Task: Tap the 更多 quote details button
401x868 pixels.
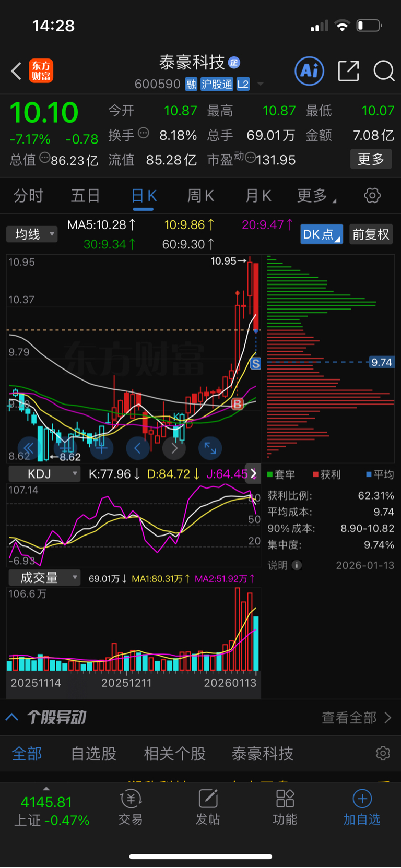Action: (371, 159)
